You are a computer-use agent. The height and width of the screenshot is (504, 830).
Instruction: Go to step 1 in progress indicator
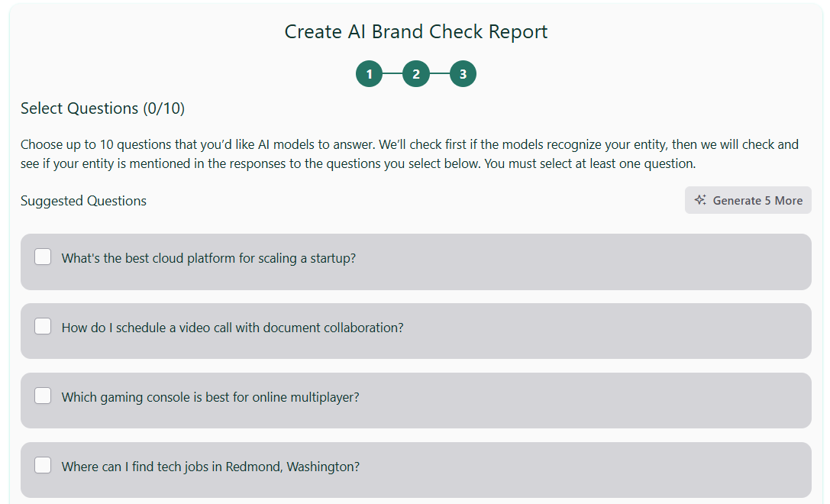(369, 74)
